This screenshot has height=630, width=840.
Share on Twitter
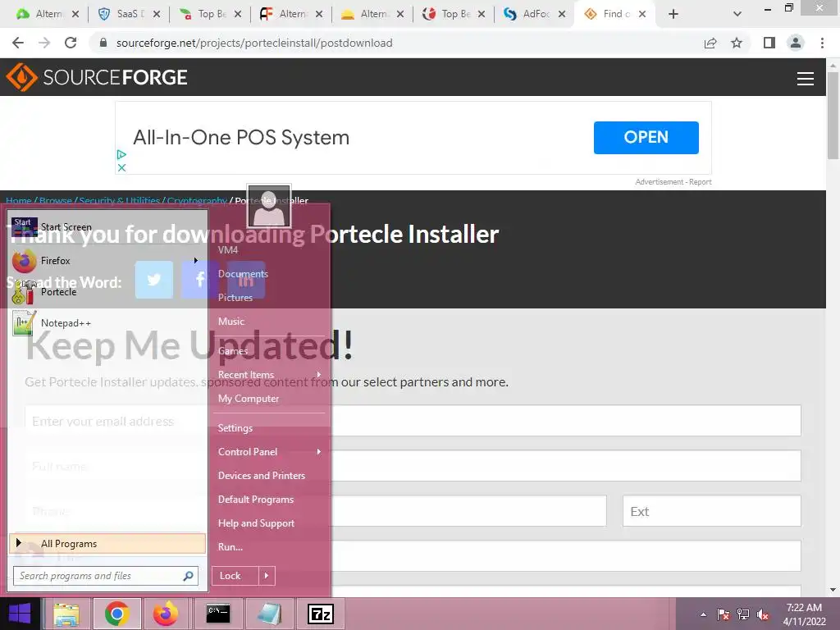click(x=153, y=280)
